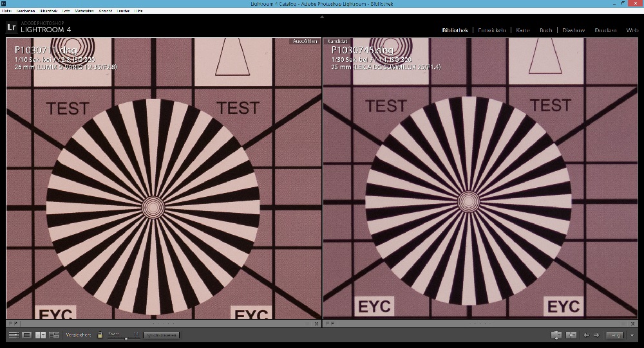644x348 pixels.
Task: Open the toolbar options dropdown arrow
Action: [632, 335]
